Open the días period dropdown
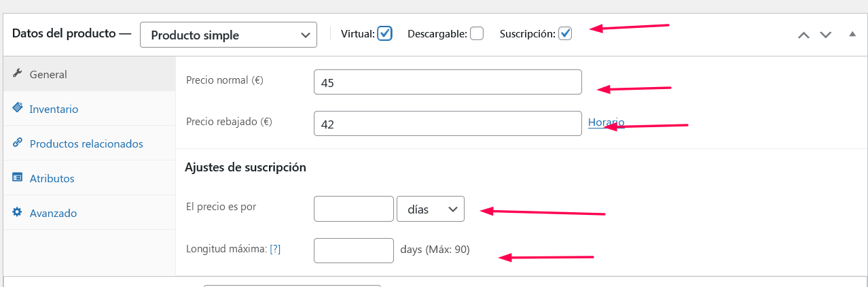This screenshot has width=868, height=287. (431, 209)
